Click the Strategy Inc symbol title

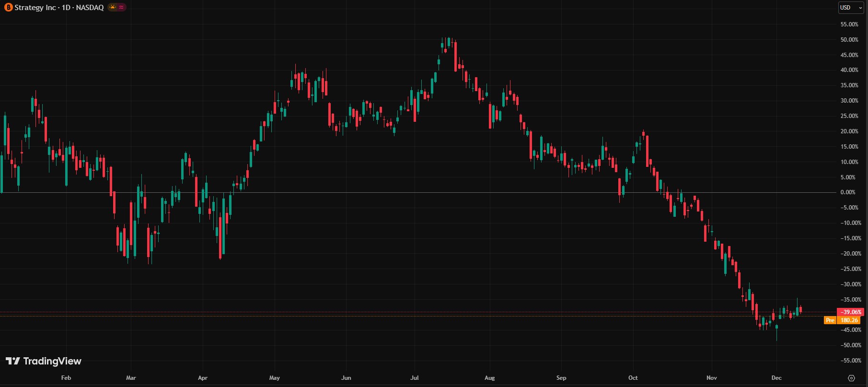[59, 8]
